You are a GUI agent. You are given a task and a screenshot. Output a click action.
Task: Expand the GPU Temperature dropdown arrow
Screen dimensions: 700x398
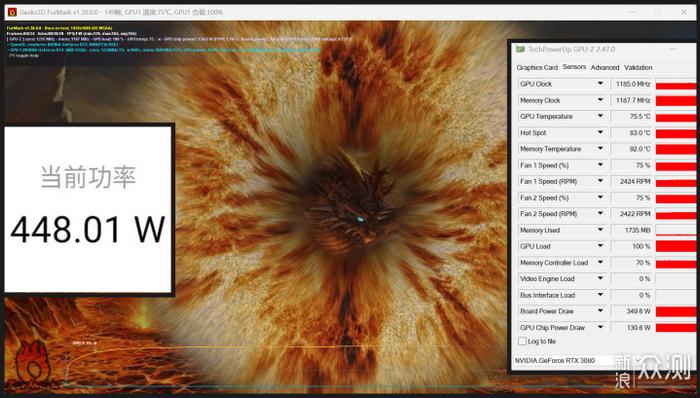pos(600,116)
